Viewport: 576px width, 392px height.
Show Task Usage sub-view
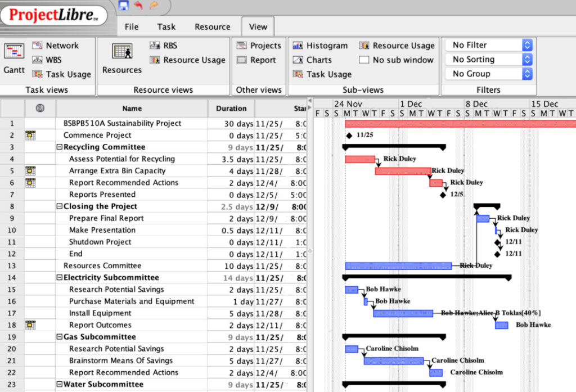click(x=322, y=74)
